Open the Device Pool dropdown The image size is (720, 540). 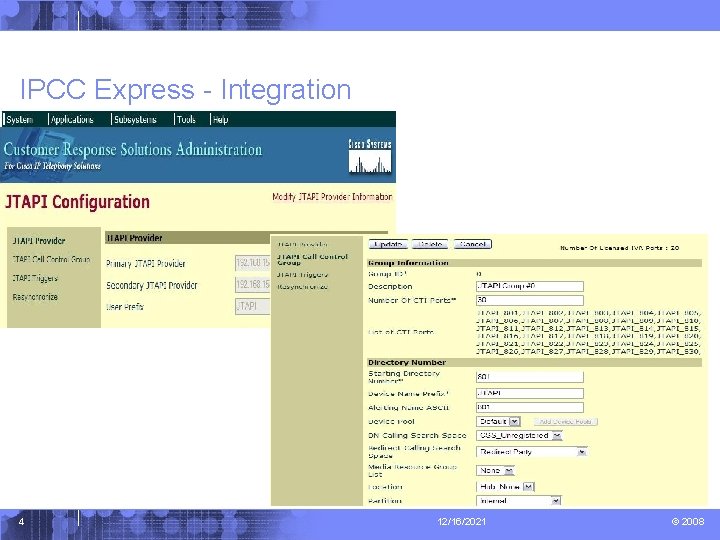(x=499, y=422)
